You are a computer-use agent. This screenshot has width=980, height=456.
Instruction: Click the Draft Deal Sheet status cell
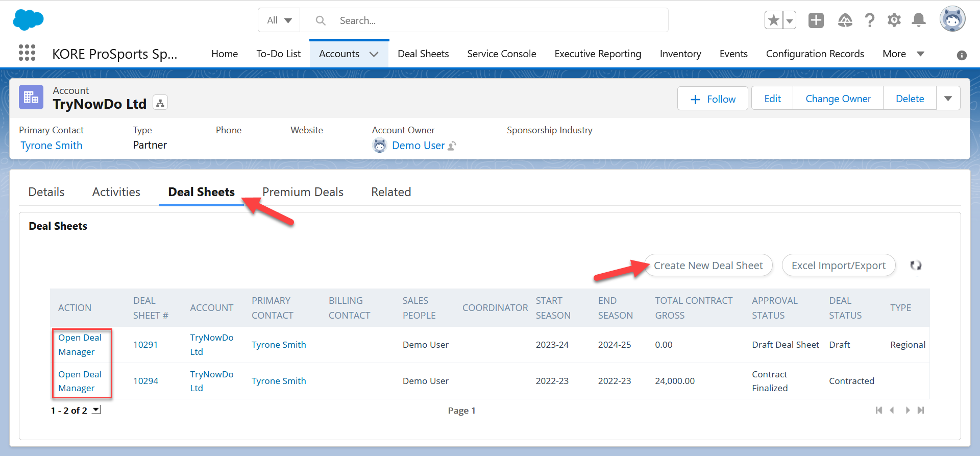click(x=786, y=345)
